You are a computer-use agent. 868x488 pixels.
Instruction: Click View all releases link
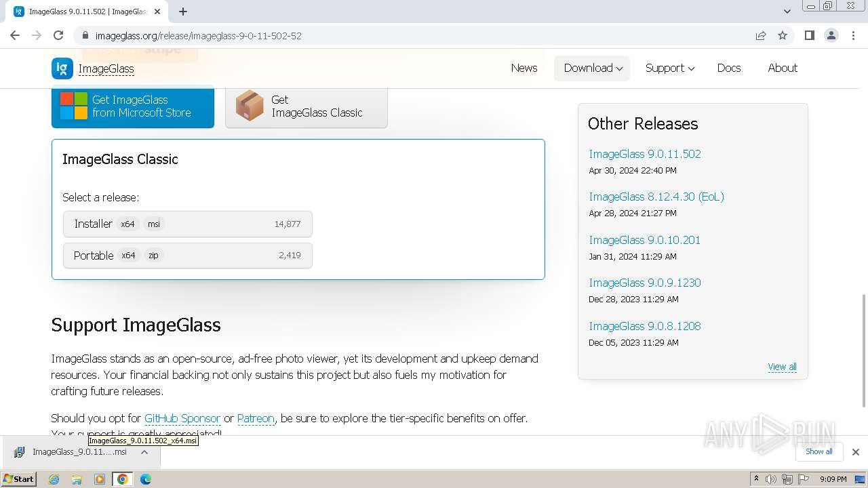[782, 367]
